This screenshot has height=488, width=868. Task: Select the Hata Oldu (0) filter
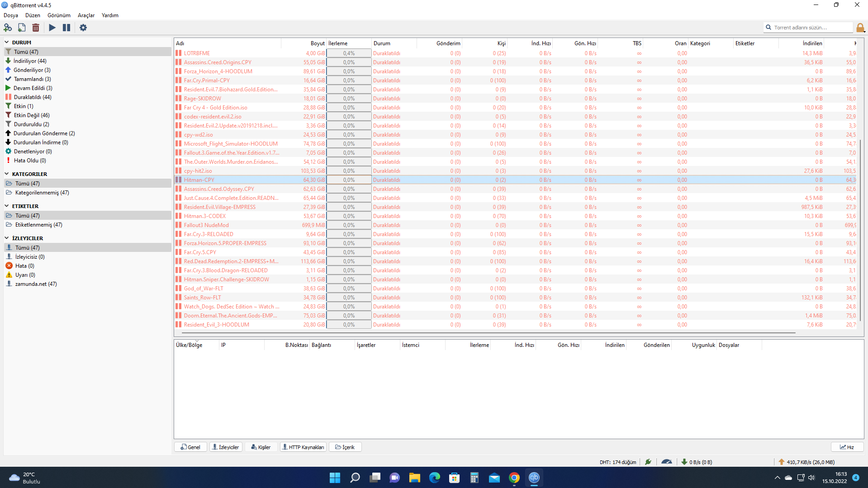click(88, 161)
